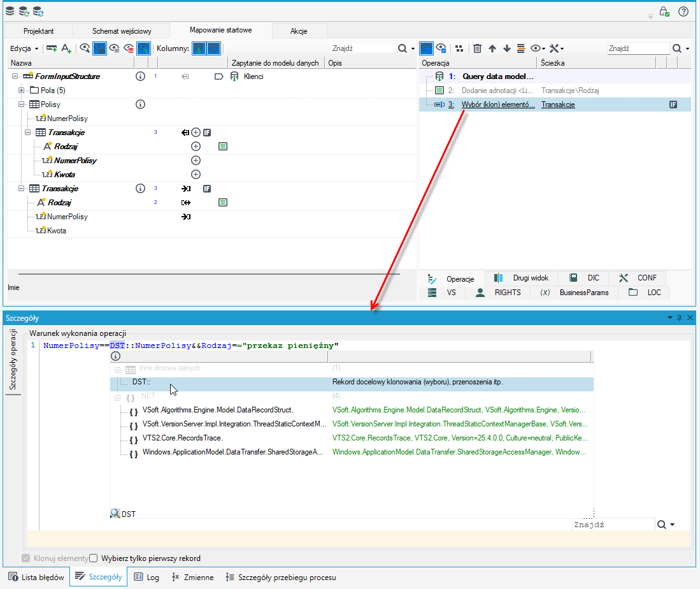Image resolution: width=700 pixels, height=589 pixels.
Task: Click the info icon on Polisy row
Action: (x=140, y=105)
